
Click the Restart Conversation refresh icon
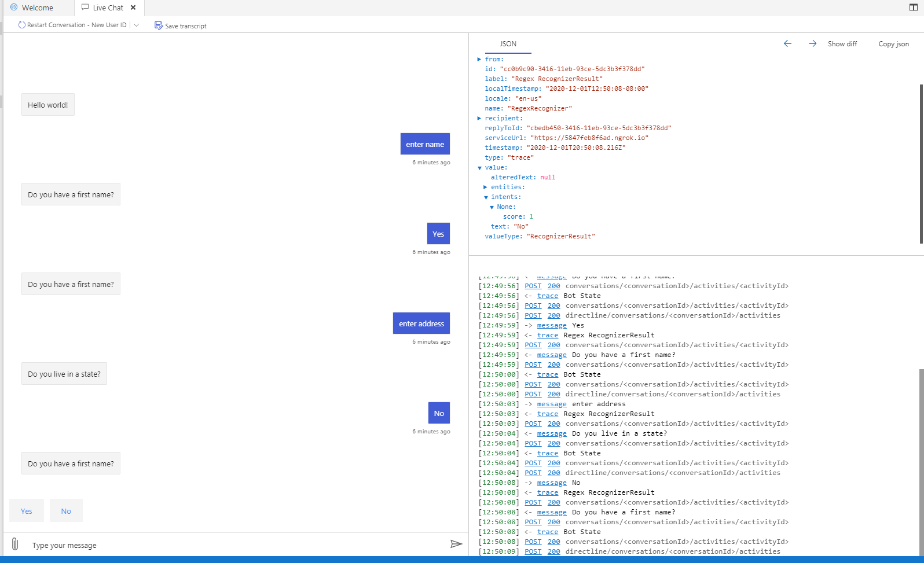pos(22,25)
